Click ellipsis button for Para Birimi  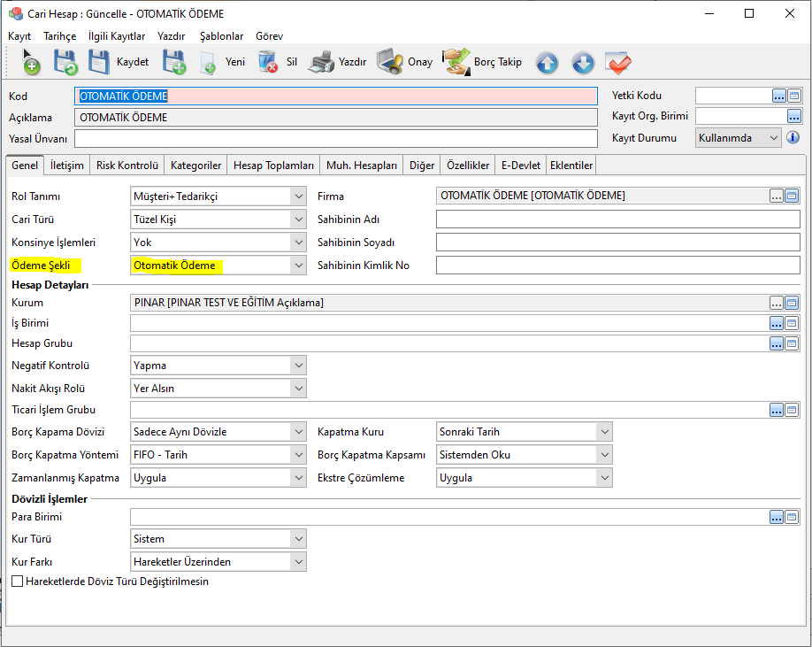coord(777,517)
